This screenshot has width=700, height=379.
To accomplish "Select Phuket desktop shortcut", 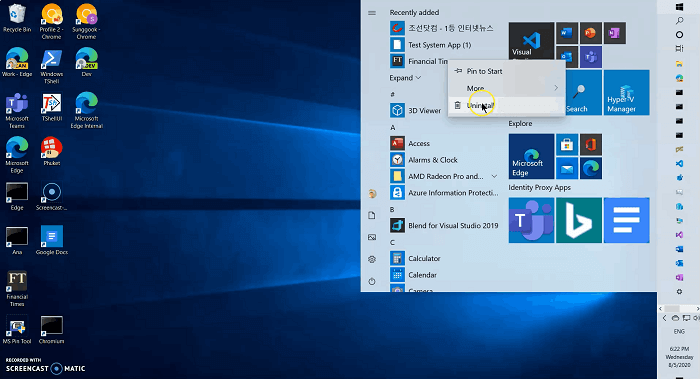I will tap(52, 152).
